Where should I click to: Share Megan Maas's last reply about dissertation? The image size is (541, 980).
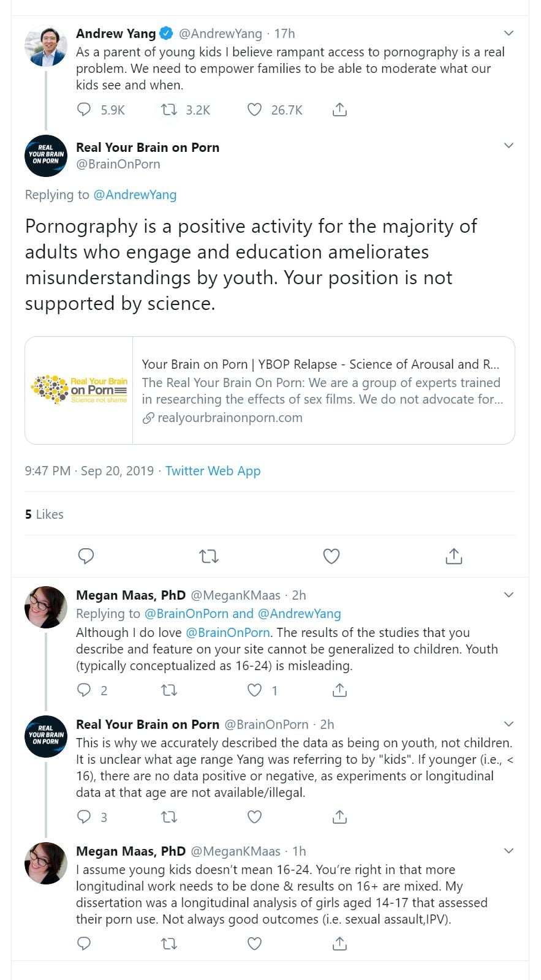click(x=339, y=944)
